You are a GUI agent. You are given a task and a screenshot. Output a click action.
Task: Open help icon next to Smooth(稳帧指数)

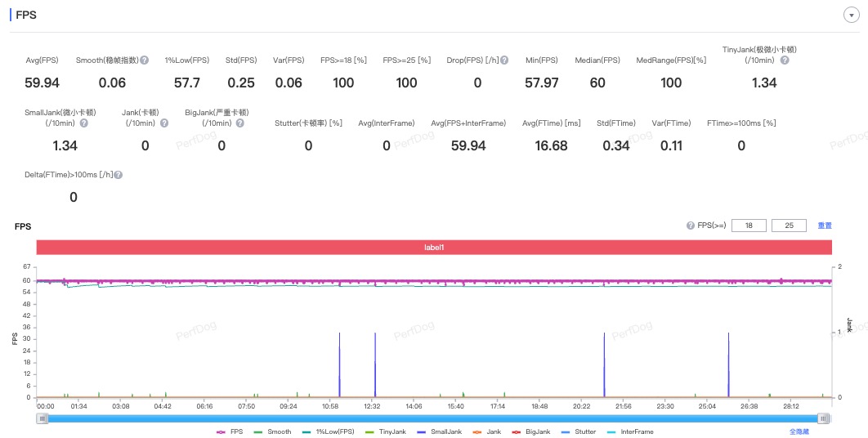tap(145, 60)
